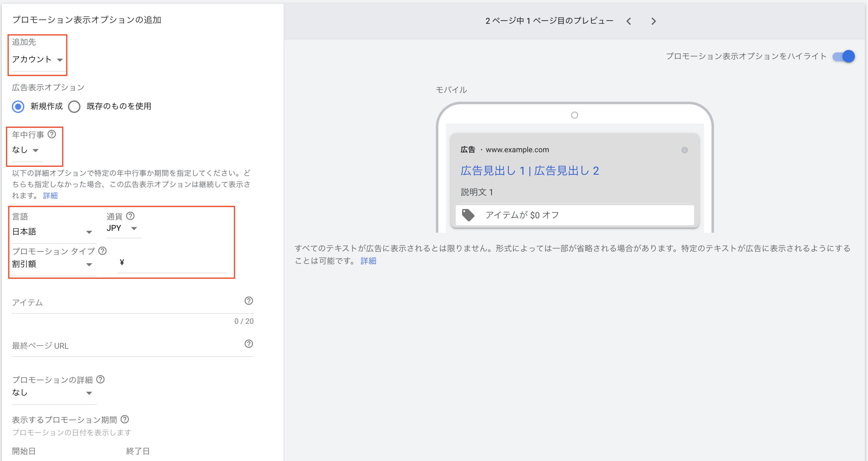Go to next preview page arrow

(x=653, y=21)
